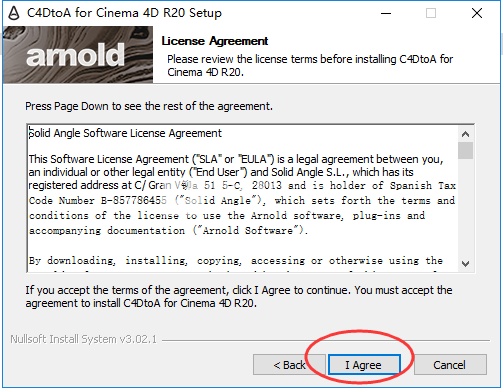This screenshot has width=503, height=390.
Task: Click inside the license agreement text box
Action: [x=243, y=199]
